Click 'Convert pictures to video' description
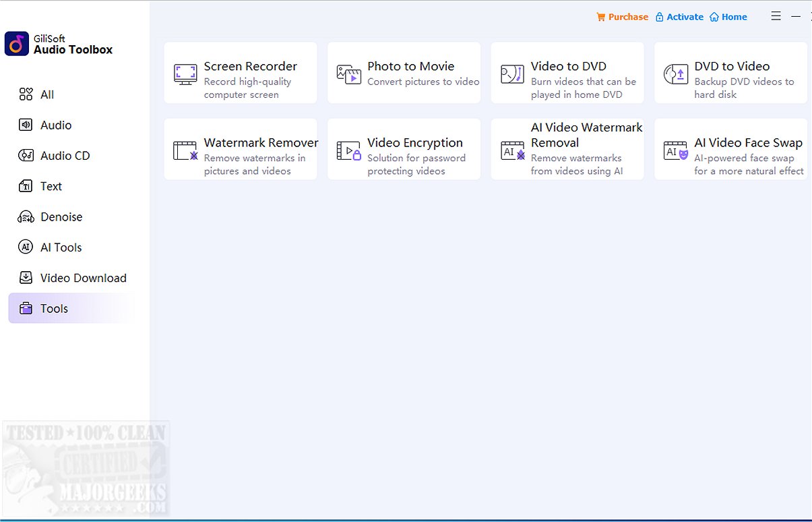The width and height of the screenshot is (812, 522). [423, 82]
